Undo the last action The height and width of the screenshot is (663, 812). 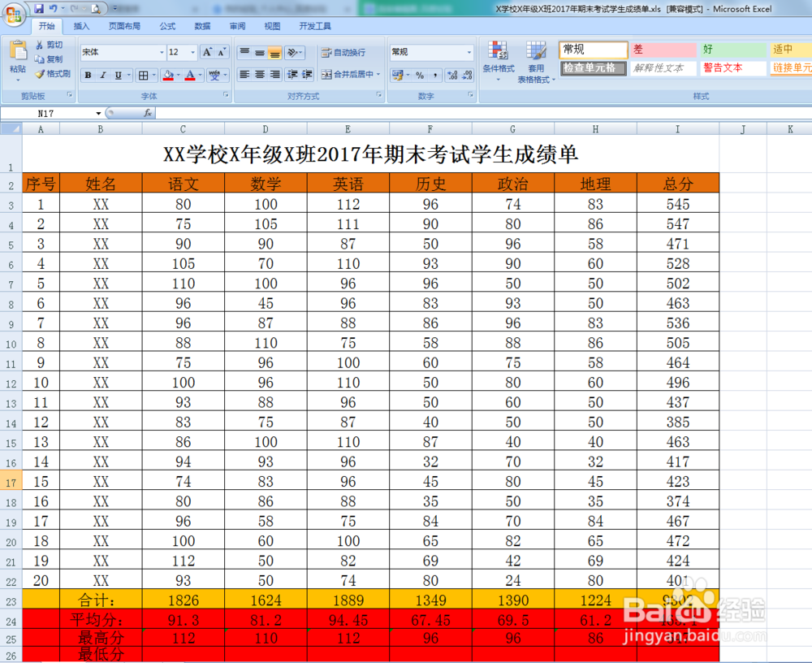(53, 8)
